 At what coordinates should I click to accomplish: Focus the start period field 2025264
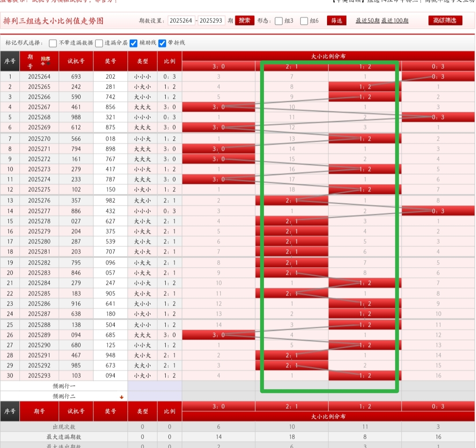[181, 21]
